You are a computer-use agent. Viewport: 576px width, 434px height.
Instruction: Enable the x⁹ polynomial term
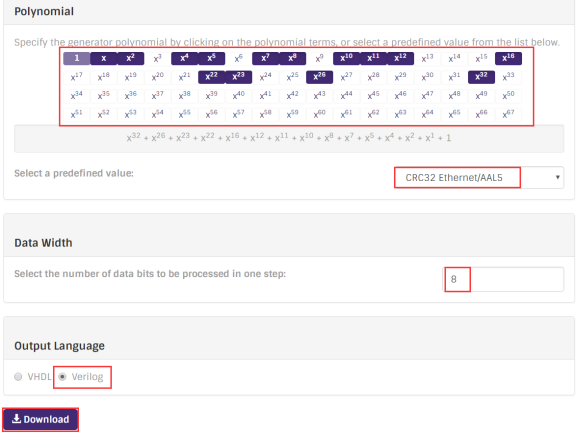point(320,58)
